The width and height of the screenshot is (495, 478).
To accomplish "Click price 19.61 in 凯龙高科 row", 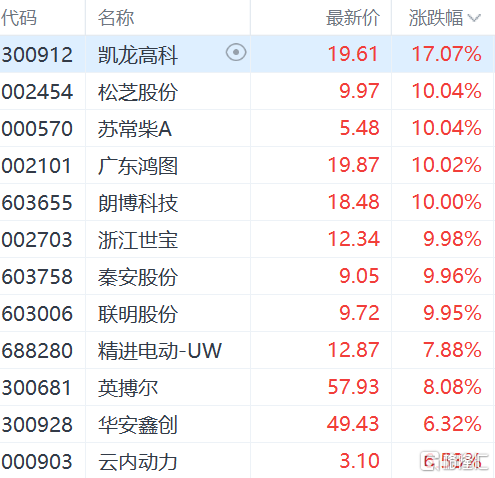I will [x=353, y=54].
